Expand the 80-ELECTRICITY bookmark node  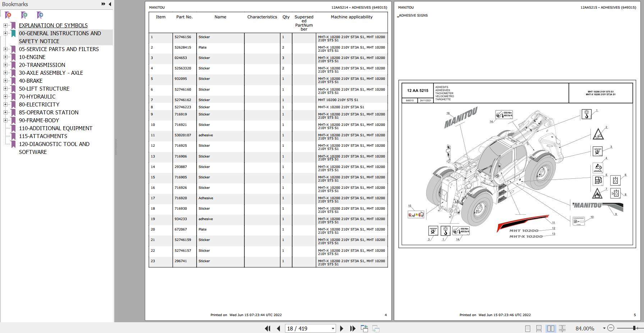(5, 105)
